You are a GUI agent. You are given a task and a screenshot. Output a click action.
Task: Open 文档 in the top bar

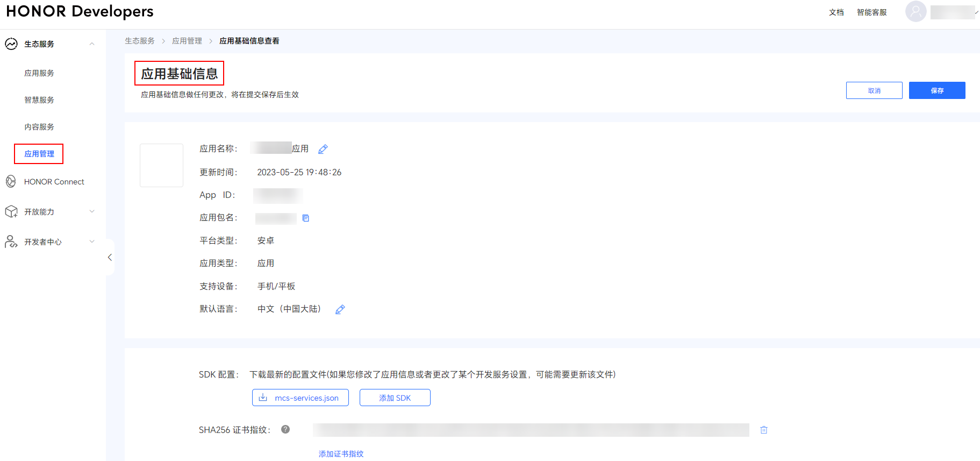[x=836, y=12]
